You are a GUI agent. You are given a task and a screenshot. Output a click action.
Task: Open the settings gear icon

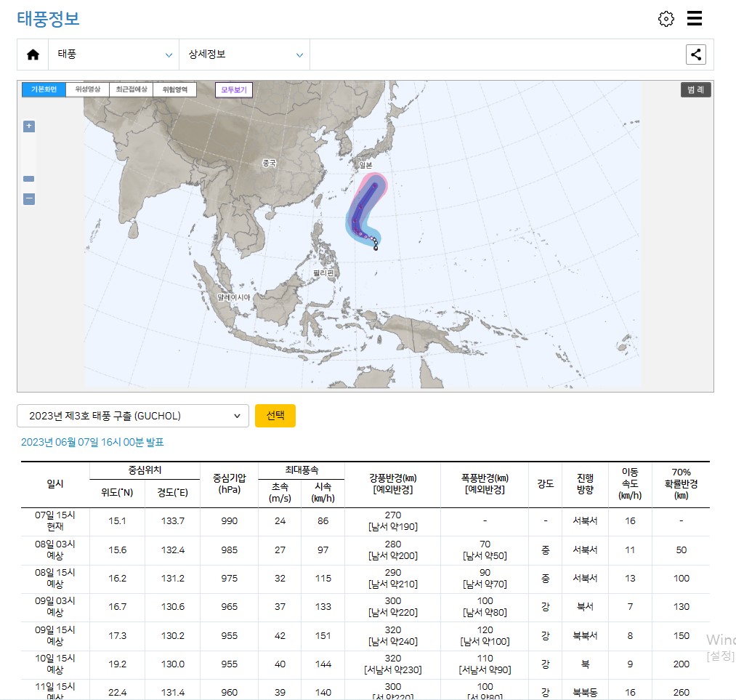(x=666, y=19)
